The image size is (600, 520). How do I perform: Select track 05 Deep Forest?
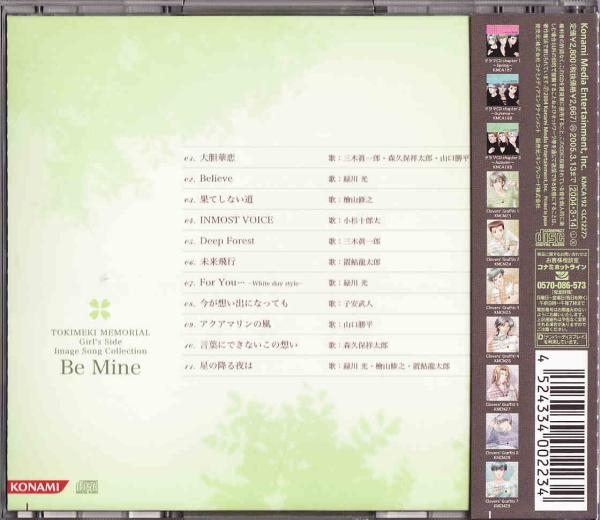click(x=227, y=241)
